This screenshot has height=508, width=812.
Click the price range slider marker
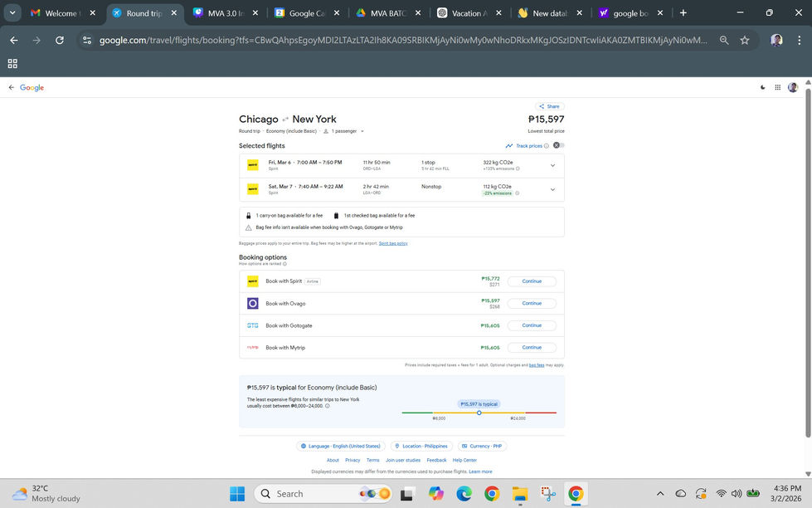click(x=479, y=413)
